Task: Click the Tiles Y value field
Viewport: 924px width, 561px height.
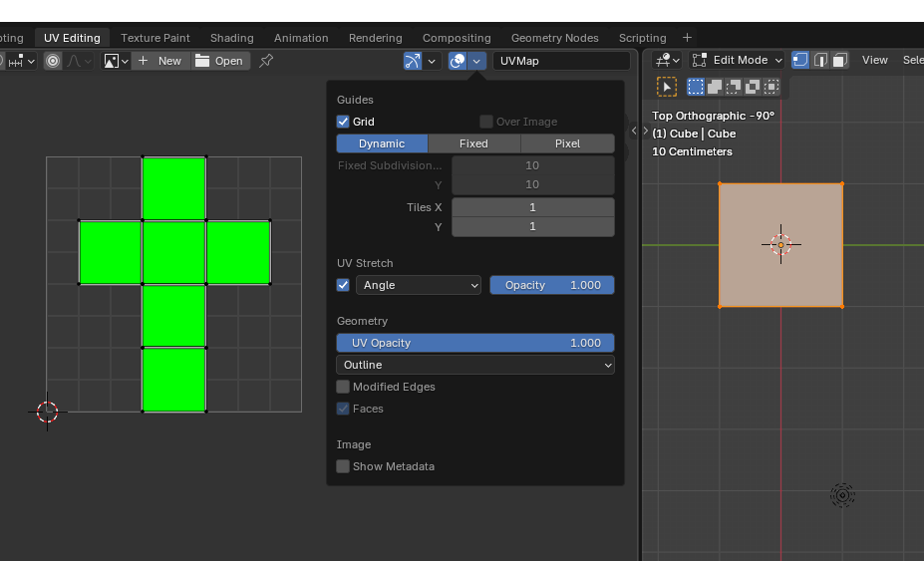Action: (532, 227)
